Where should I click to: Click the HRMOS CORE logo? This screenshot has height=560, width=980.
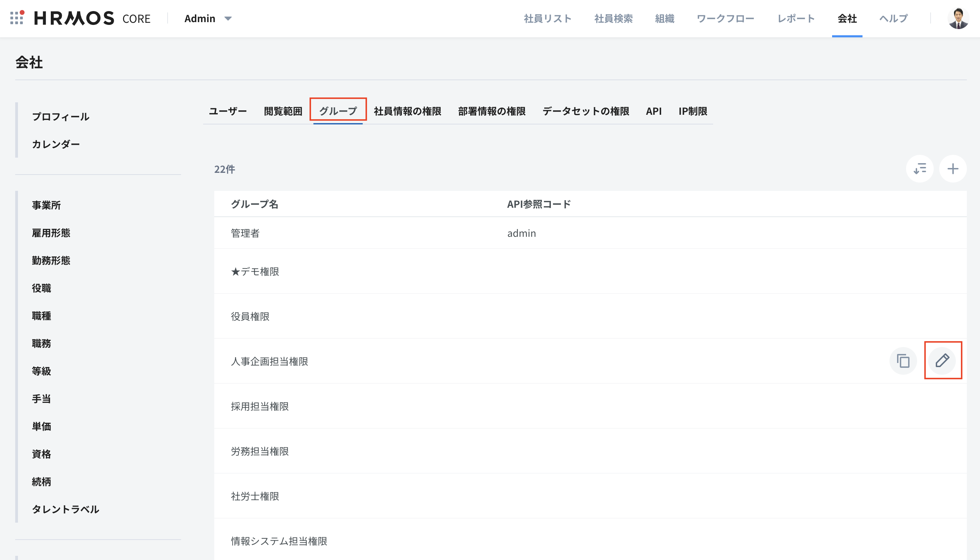(92, 18)
